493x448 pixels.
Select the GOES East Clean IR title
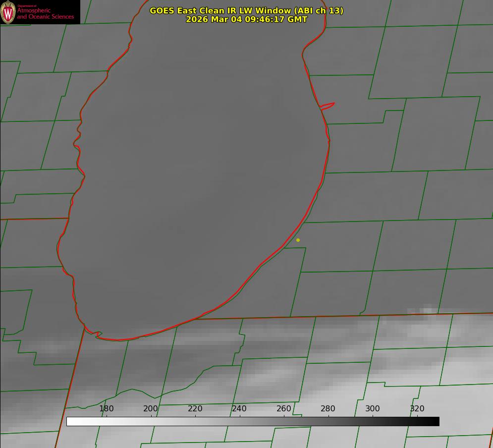[x=246, y=10]
